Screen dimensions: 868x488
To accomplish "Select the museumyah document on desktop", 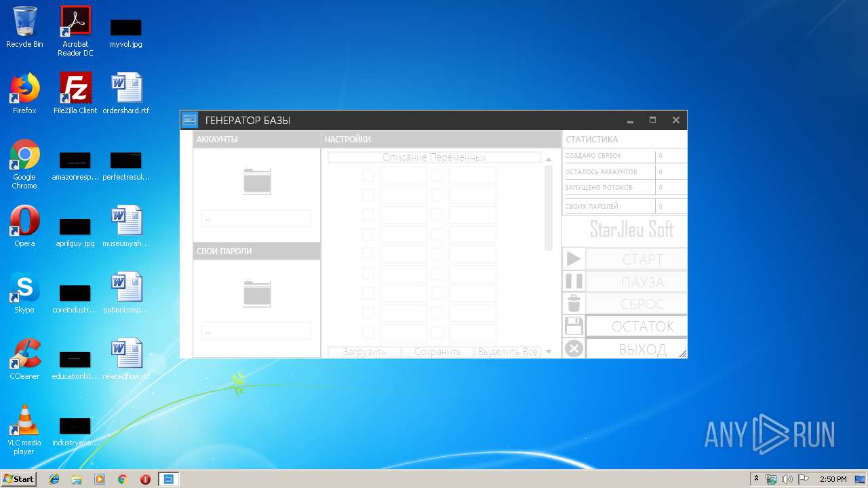I will (126, 226).
